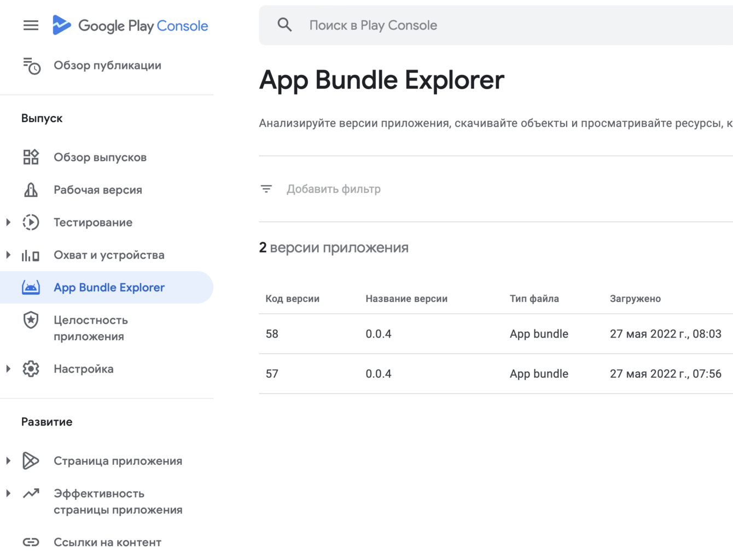Click the Добавить фильтр filter field

click(x=334, y=189)
